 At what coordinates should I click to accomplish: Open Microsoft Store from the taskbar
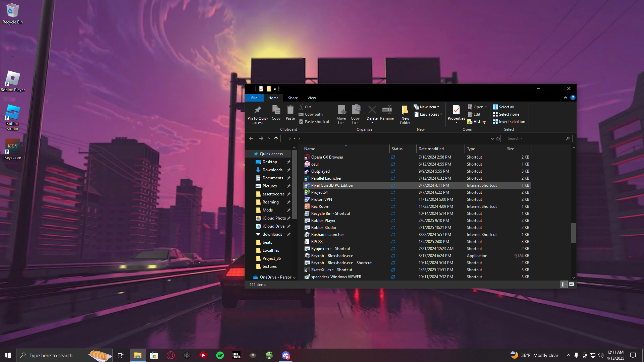(154, 355)
